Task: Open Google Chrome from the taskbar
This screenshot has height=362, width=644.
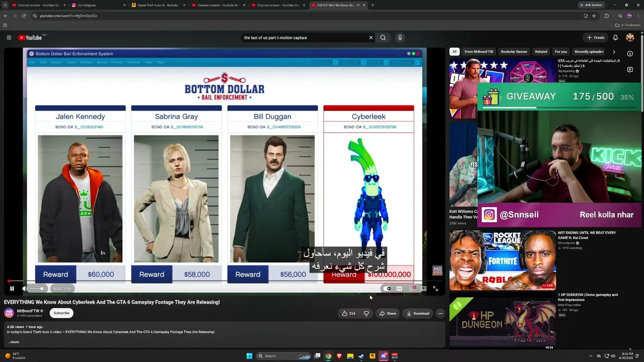Action: click(328, 356)
